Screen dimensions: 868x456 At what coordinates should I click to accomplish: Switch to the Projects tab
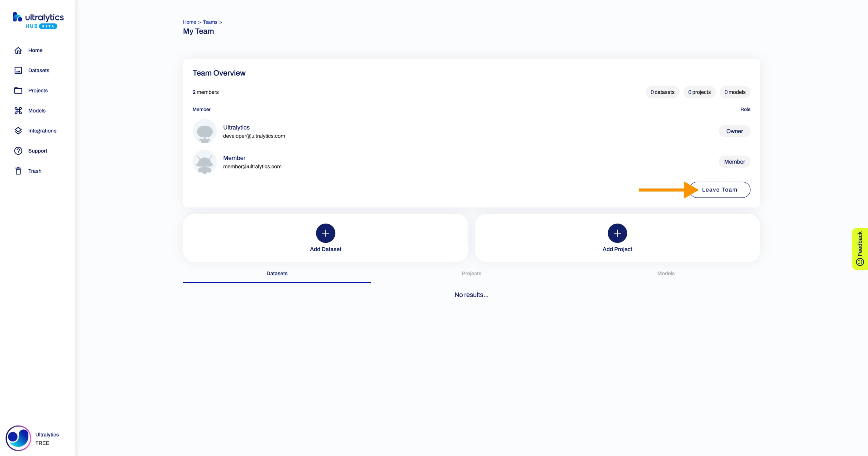[x=471, y=273]
